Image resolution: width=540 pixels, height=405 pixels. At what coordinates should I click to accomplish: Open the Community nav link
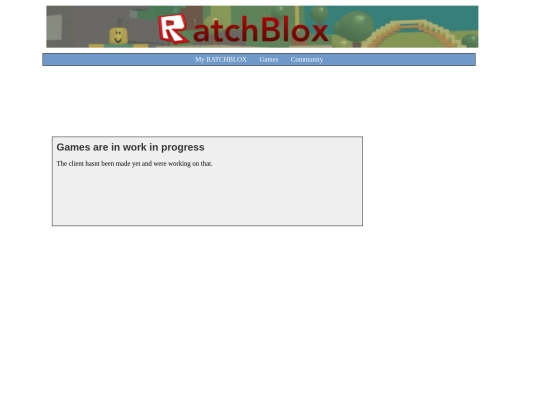[307, 59]
